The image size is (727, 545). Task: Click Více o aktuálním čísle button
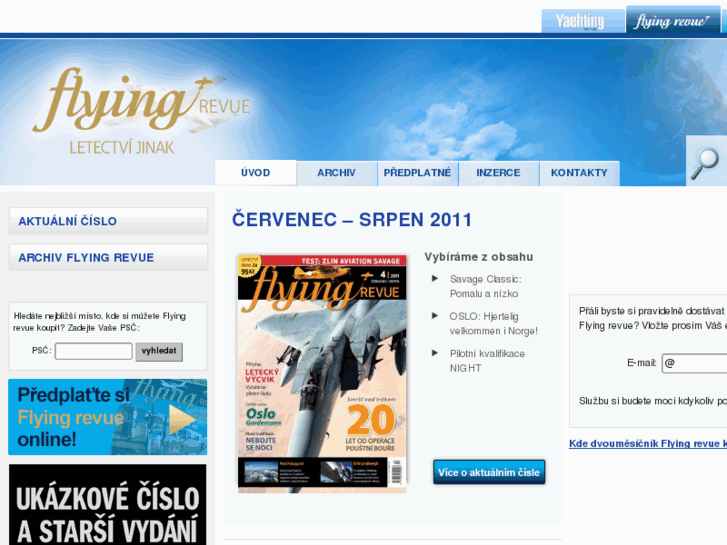[x=489, y=472]
